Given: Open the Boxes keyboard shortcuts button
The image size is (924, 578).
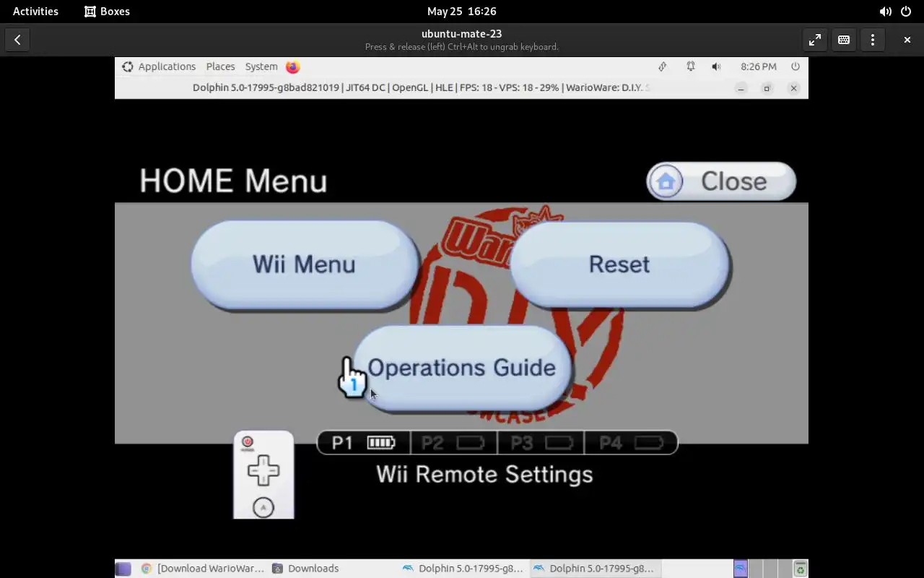Looking at the screenshot, I should tap(844, 40).
